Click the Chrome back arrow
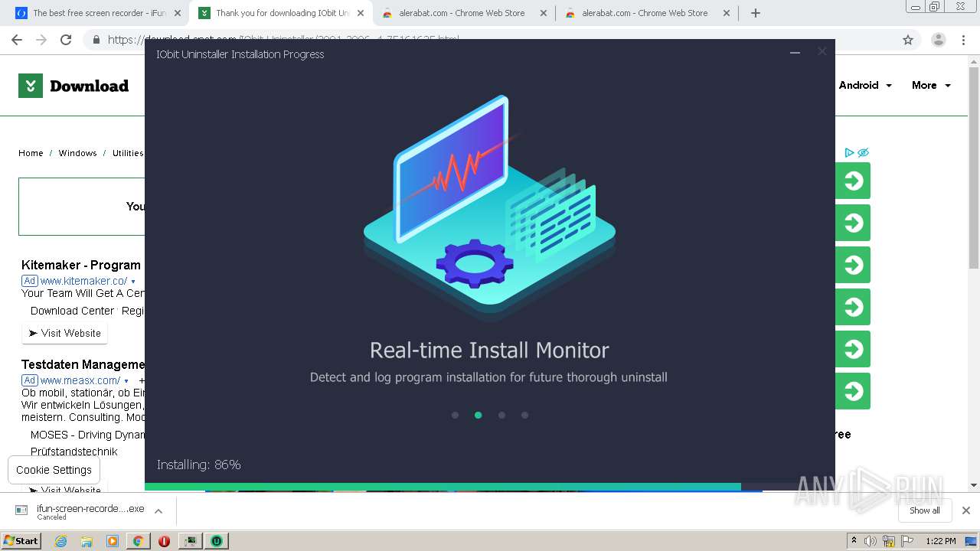The height and width of the screenshot is (551, 980). click(17, 40)
